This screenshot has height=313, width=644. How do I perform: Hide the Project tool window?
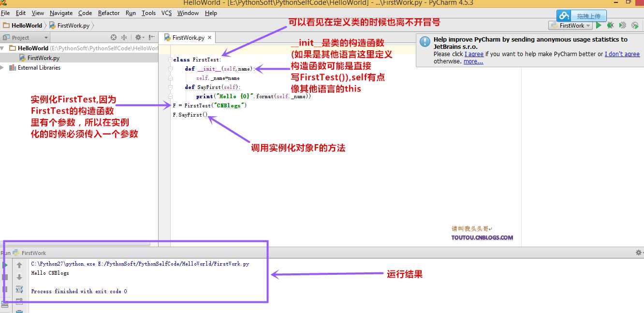[152, 37]
